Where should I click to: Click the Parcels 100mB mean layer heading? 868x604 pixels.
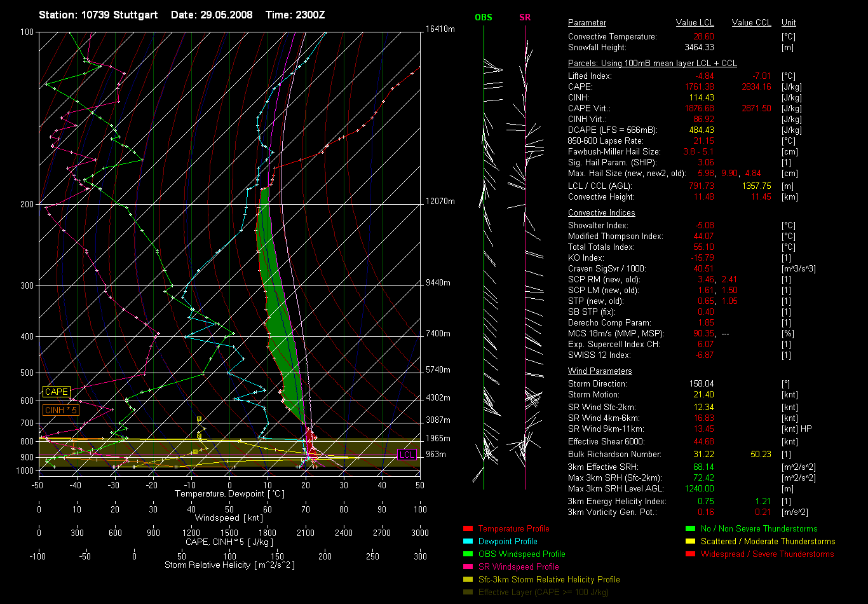click(x=652, y=64)
